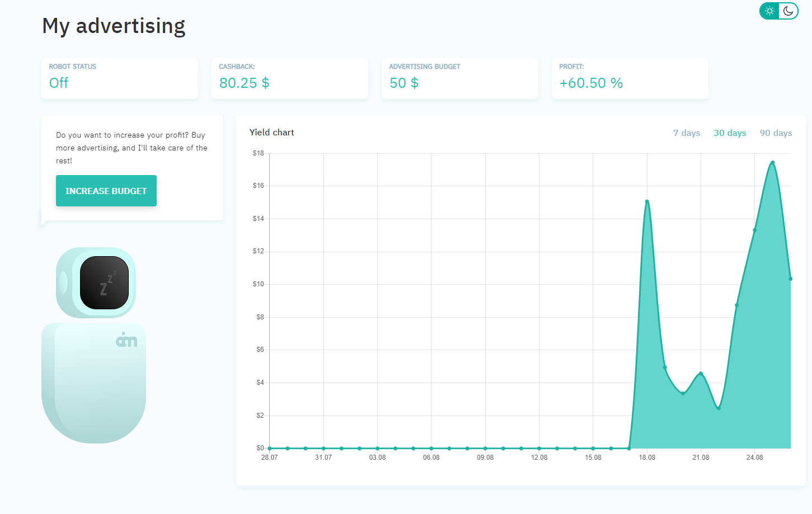The height and width of the screenshot is (514, 812).
Task: Click the sun icon for light theme
Action: click(x=769, y=11)
